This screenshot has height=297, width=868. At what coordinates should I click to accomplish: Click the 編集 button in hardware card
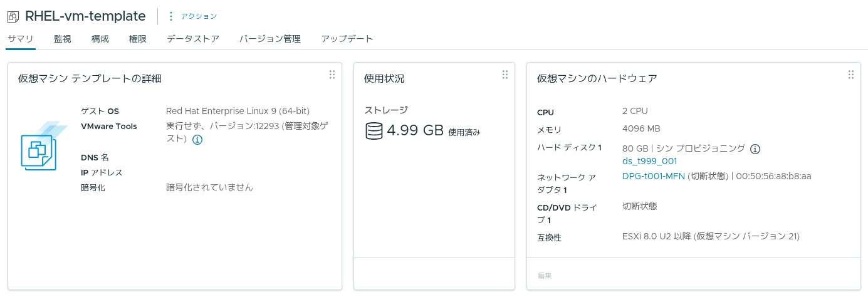545,275
